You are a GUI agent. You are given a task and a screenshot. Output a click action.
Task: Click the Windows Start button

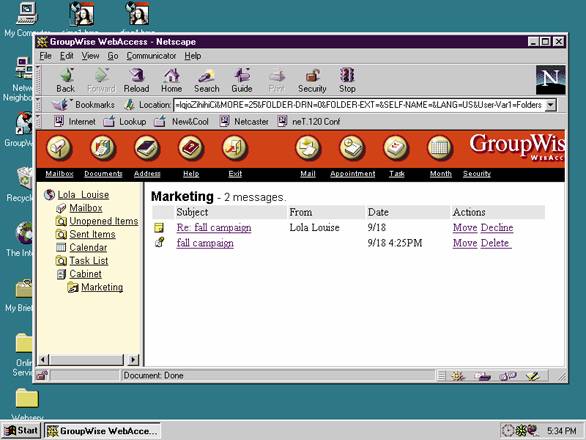[22, 431]
